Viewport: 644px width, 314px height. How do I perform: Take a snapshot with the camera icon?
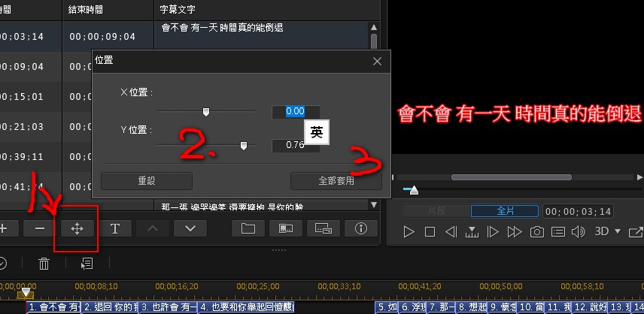click(537, 232)
